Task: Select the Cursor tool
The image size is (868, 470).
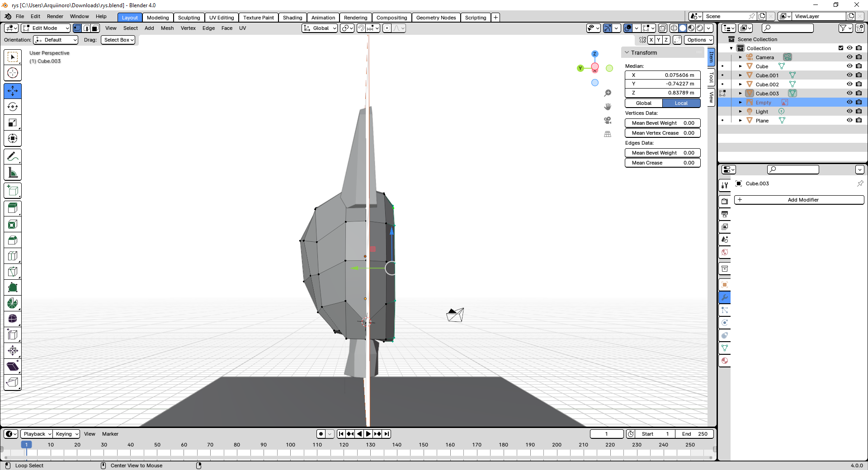Action: click(13, 73)
